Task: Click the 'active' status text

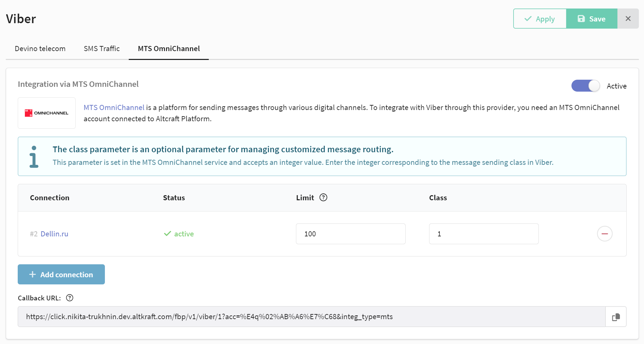Action: tap(184, 234)
